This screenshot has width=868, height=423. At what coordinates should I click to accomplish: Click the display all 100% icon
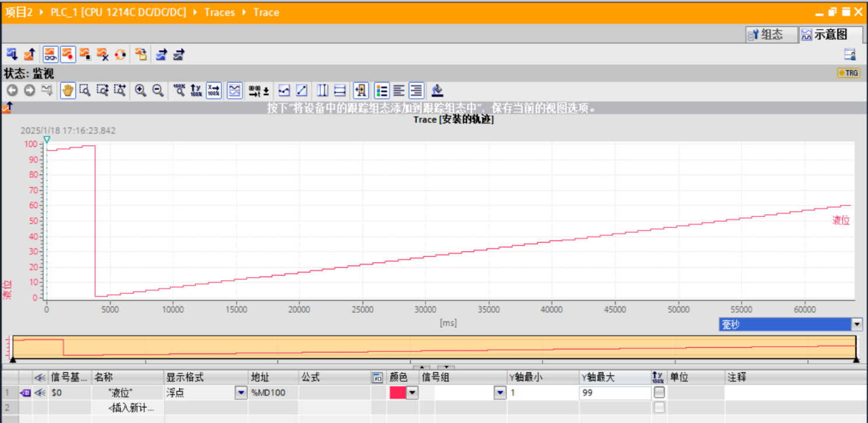click(x=179, y=90)
